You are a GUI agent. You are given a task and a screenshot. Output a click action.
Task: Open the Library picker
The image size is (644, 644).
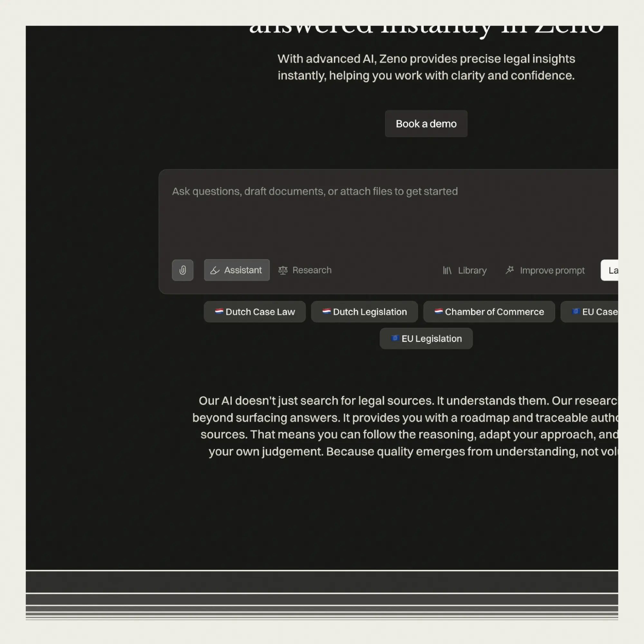tap(472, 270)
